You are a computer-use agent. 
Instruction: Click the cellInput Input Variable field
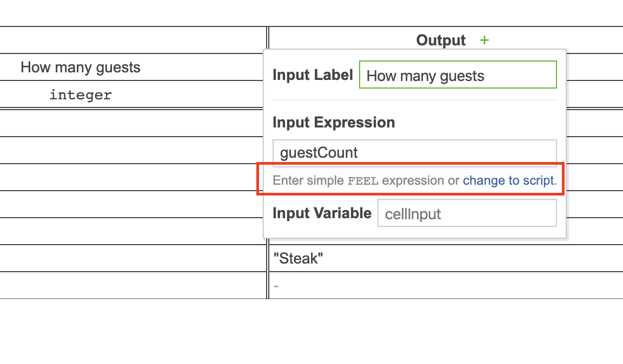(x=466, y=213)
